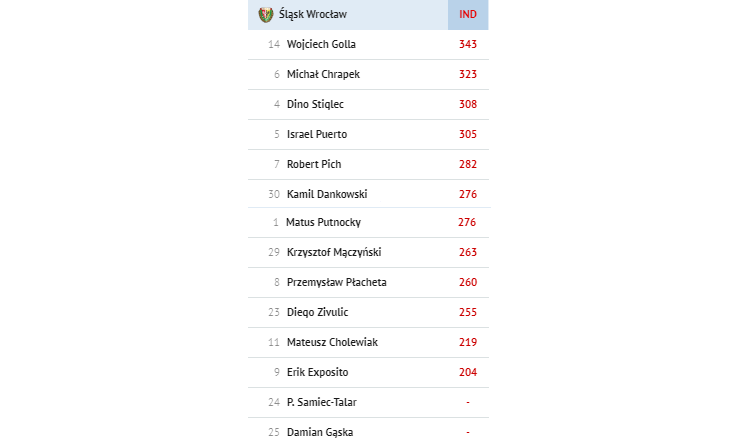Viewport: 740px width, 447px height.
Task: Open Mateusz Cholewiak's row
Action: 368,343
